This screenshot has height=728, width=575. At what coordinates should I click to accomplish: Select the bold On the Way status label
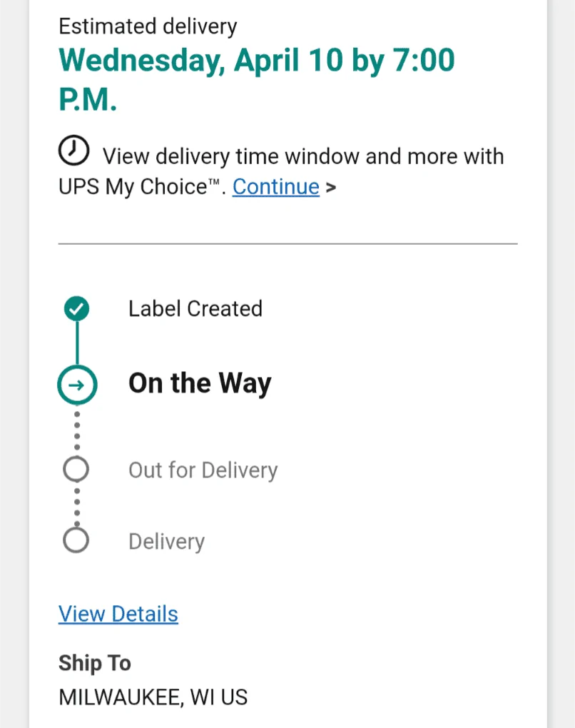click(200, 384)
